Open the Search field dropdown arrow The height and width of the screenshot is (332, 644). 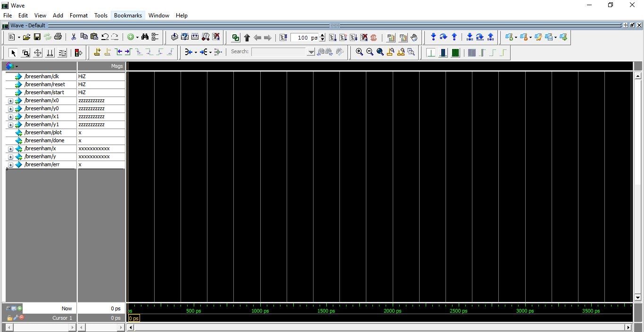[x=311, y=52]
